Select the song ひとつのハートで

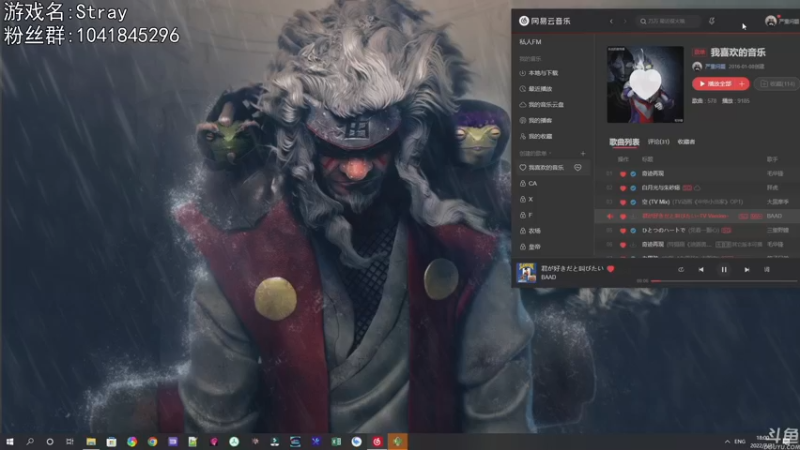(x=664, y=231)
